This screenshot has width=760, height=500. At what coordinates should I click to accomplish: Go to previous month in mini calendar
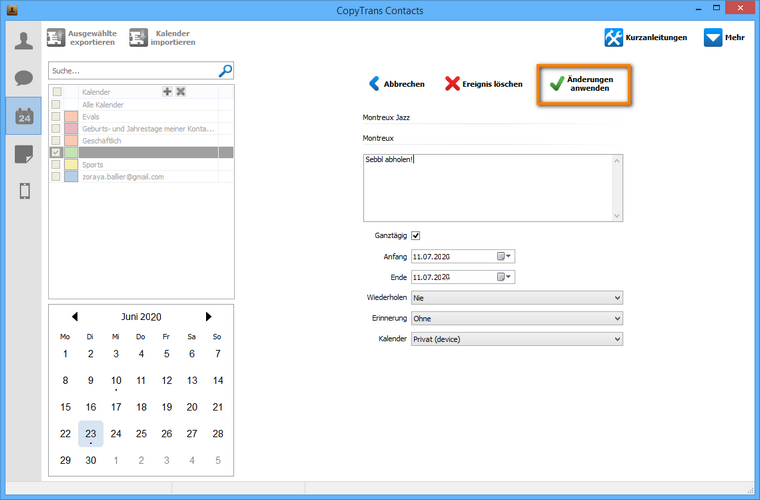pos(75,316)
